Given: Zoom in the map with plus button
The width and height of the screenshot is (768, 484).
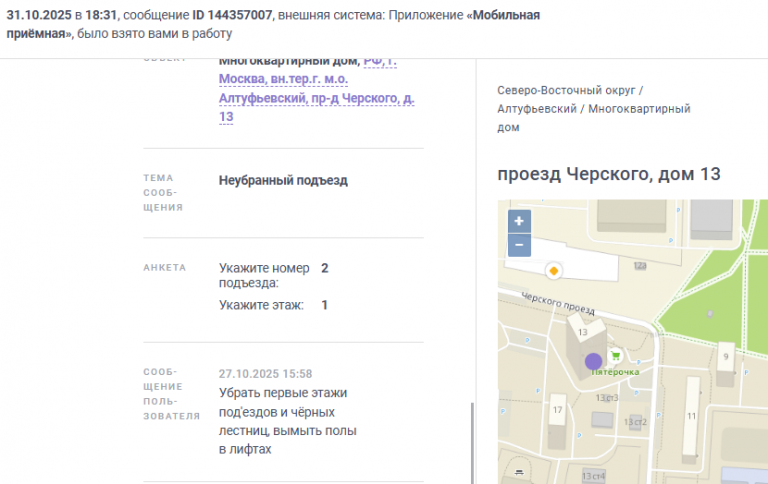Looking at the screenshot, I should click(519, 221).
